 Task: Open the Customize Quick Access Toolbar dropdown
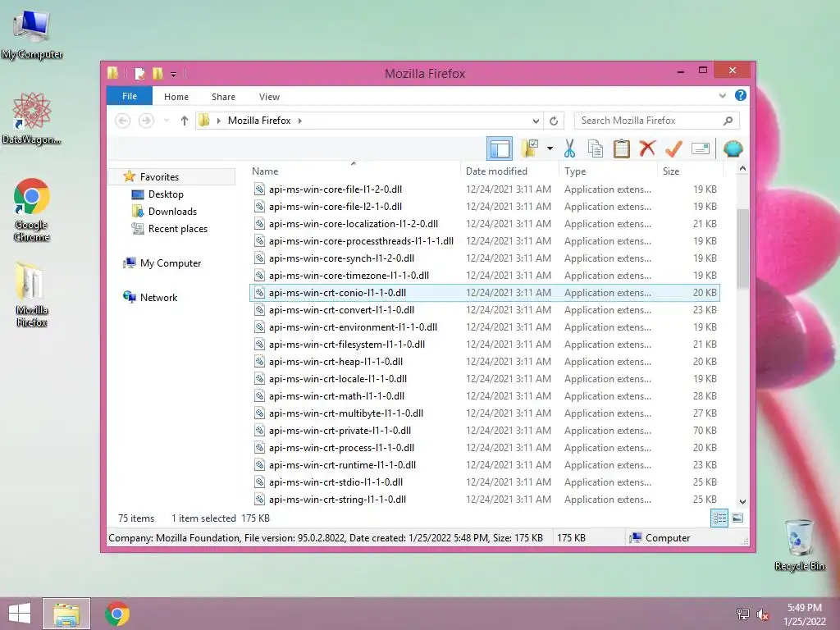click(174, 74)
